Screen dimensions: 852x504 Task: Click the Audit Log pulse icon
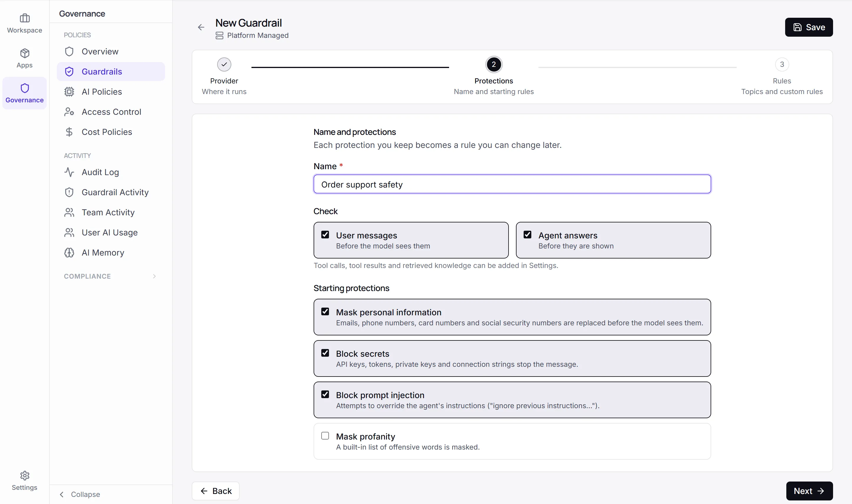click(69, 172)
